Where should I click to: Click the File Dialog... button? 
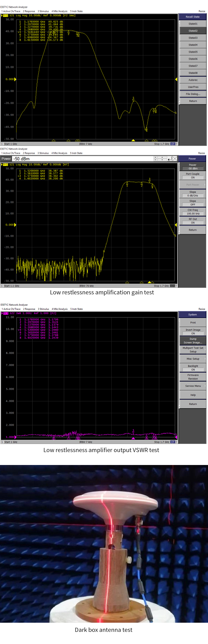coord(193,94)
